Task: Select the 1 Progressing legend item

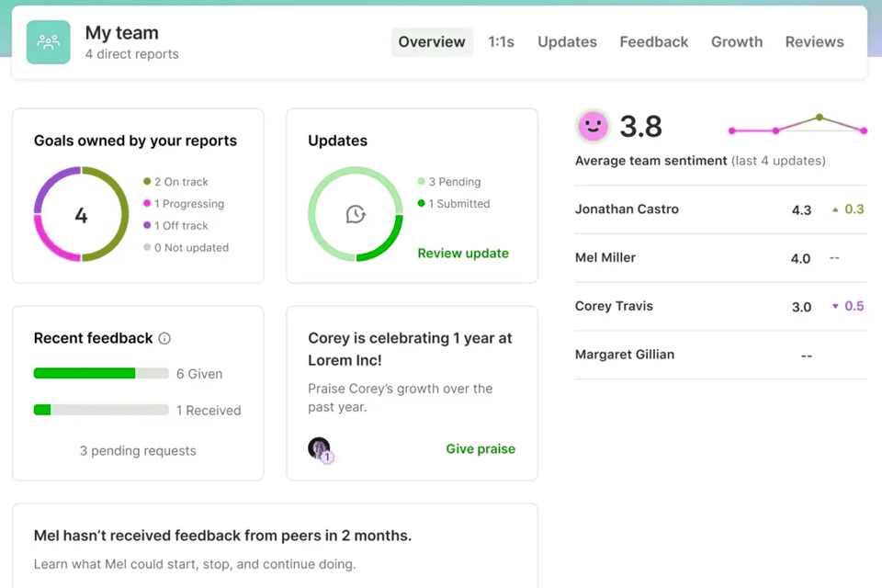Action: coord(184,204)
